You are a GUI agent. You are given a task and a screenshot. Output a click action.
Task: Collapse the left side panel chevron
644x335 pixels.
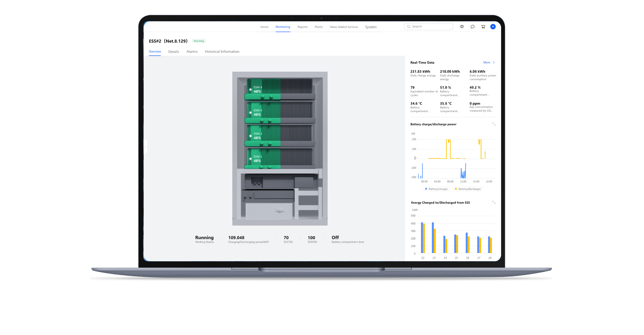pos(145,146)
